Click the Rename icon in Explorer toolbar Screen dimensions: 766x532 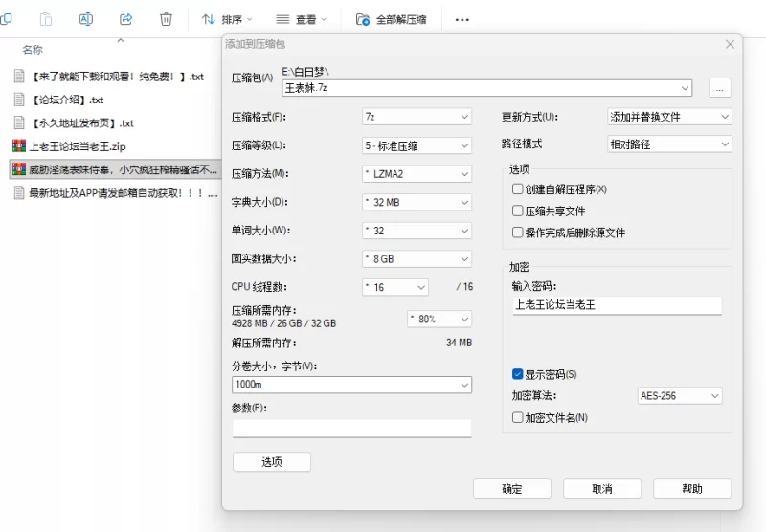pyautogui.click(x=86, y=19)
